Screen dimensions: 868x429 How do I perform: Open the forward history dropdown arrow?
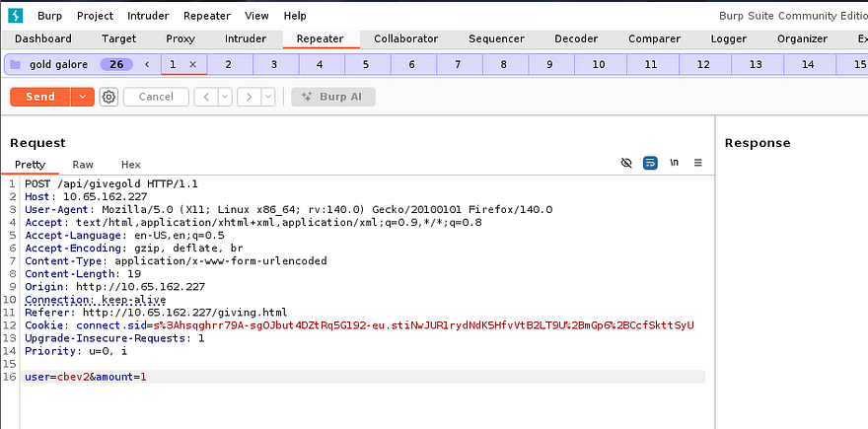tap(269, 97)
